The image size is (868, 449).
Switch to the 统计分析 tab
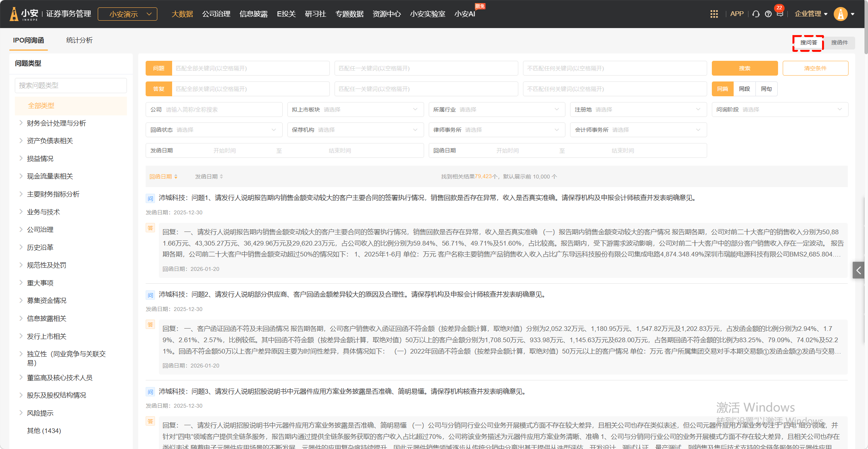point(79,40)
